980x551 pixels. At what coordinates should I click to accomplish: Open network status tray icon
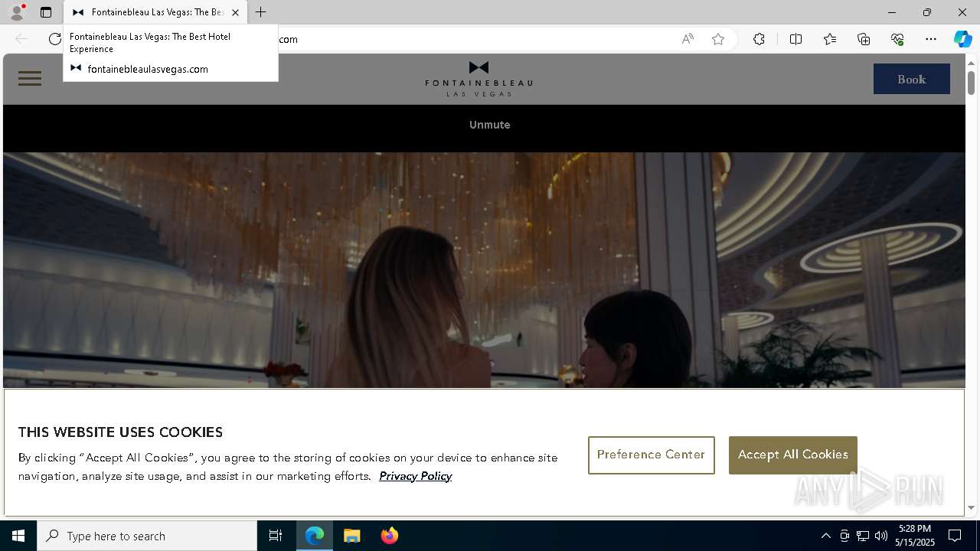pyautogui.click(x=863, y=536)
